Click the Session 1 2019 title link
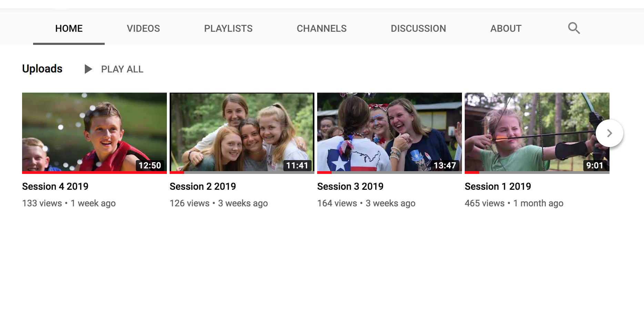The image size is (644, 314). [x=498, y=186]
